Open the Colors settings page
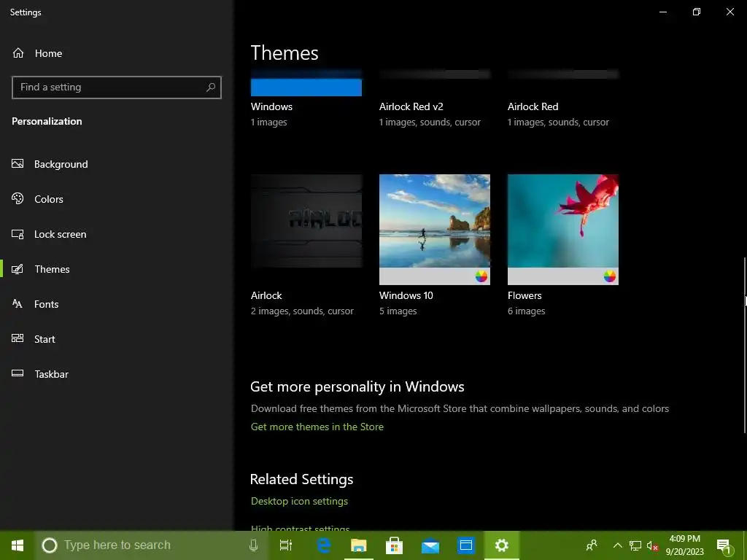The image size is (747, 560). (x=49, y=199)
